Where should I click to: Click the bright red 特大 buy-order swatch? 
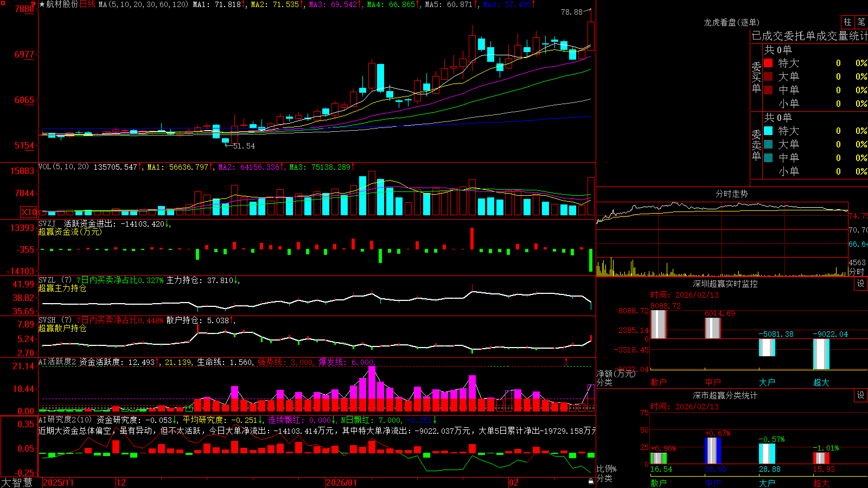click(x=768, y=63)
